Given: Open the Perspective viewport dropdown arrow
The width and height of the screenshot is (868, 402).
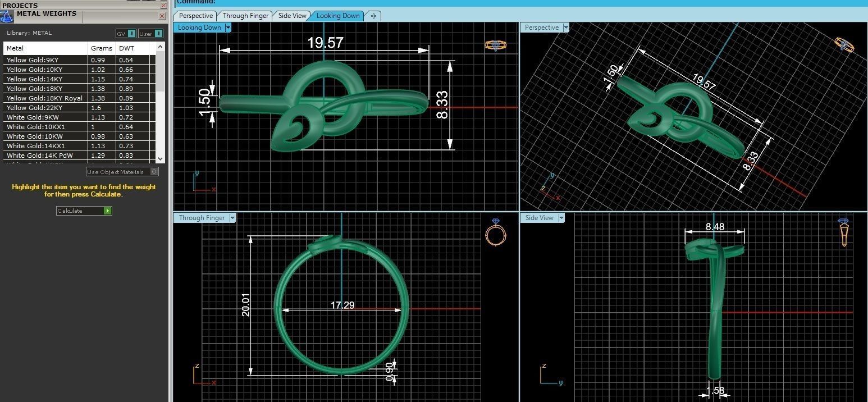Looking at the screenshot, I should tap(566, 28).
